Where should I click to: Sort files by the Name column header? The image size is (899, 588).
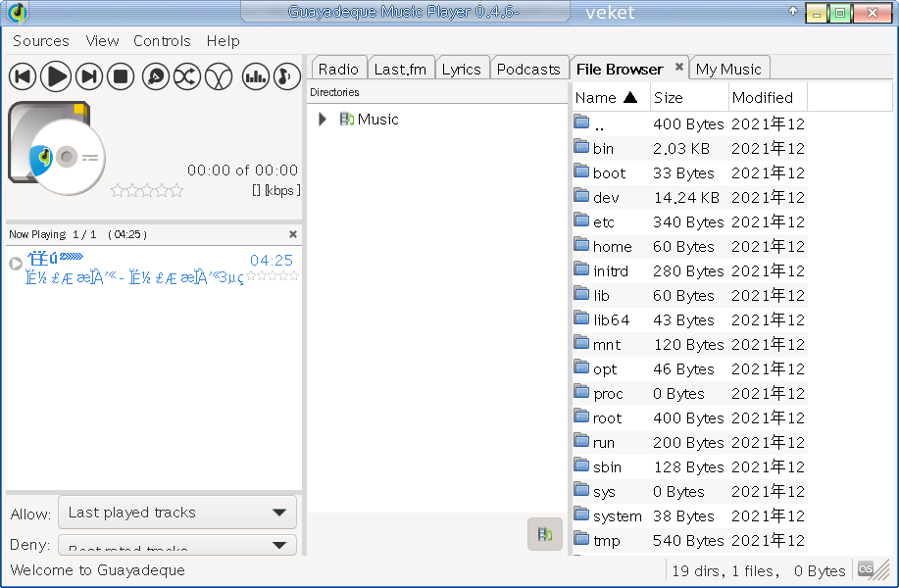[611, 97]
